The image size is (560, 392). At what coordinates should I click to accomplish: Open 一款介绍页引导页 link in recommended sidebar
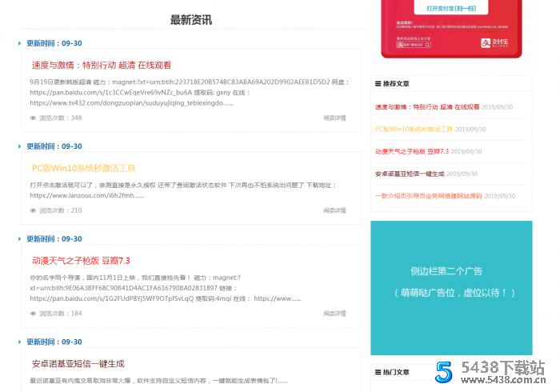click(428, 196)
